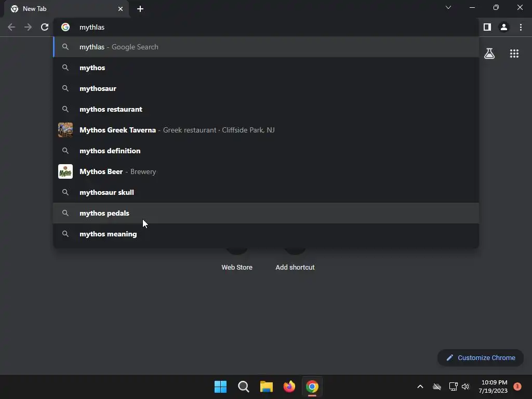Open the Windows Start menu
The height and width of the screenshot is (399, 532).
(x=220, y=387)
